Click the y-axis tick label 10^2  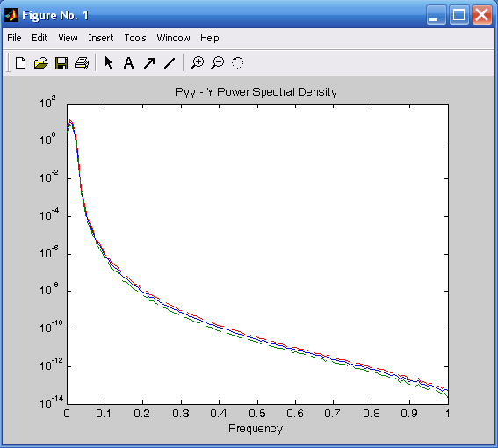[x=47, y=102]
